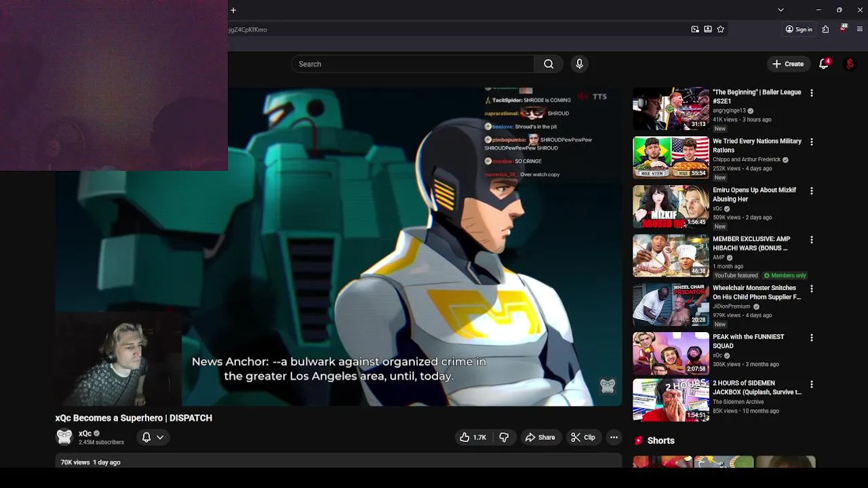The height and width of the screenshot is (488, 868).
Task: Click the Shorts section logo
Action: [x=639, y=441]
